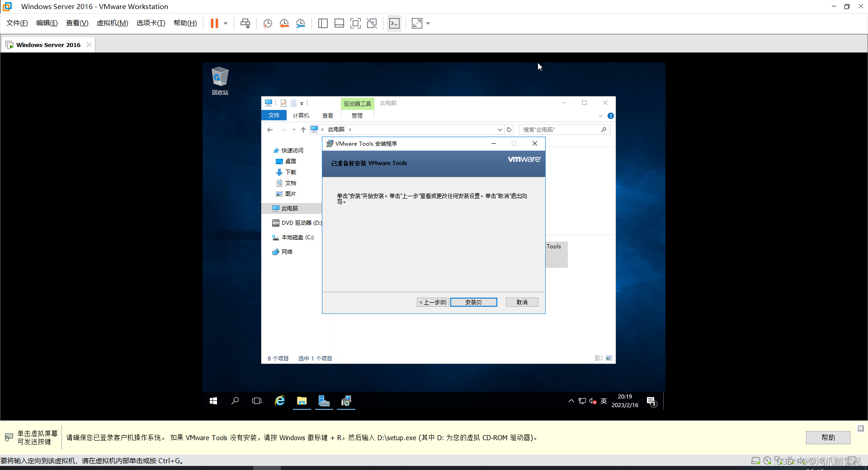Open the guest action center notifications icon
Screen dimensions: 868x470
(x=651, y=401)
